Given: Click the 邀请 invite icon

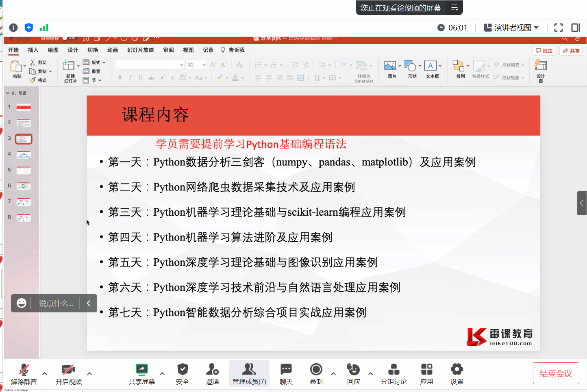Looking at the screenshot, I should [x=212, y=370].
